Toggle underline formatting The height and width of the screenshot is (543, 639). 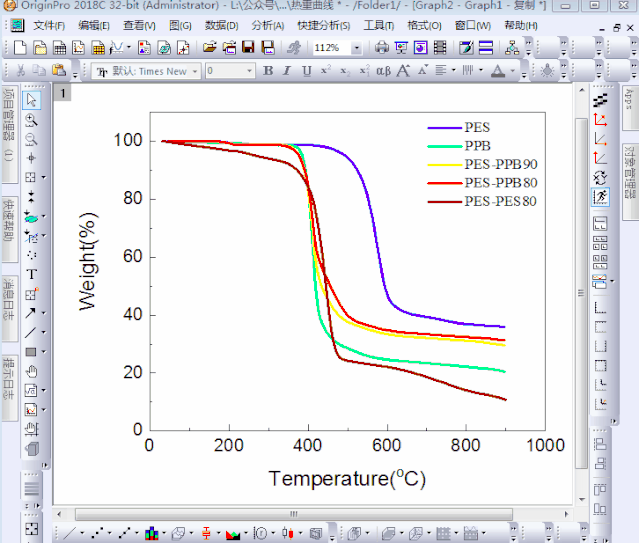point(307,71)
